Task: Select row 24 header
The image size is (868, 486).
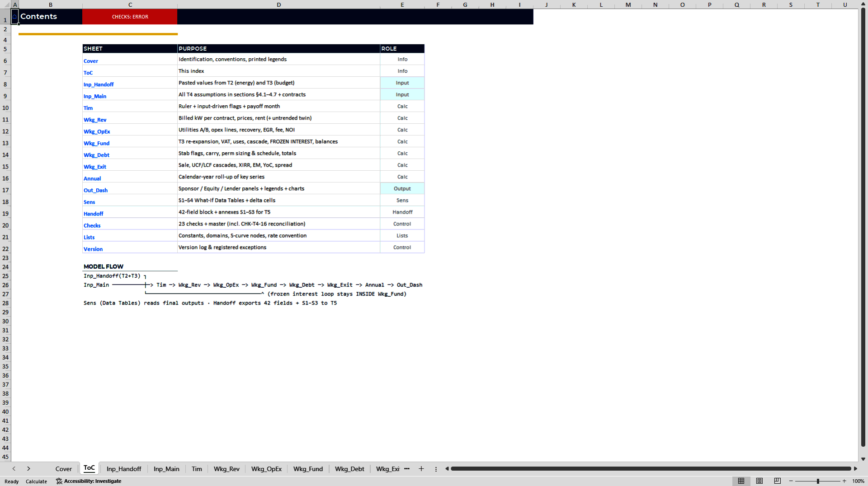Action: tap(5, 267)
